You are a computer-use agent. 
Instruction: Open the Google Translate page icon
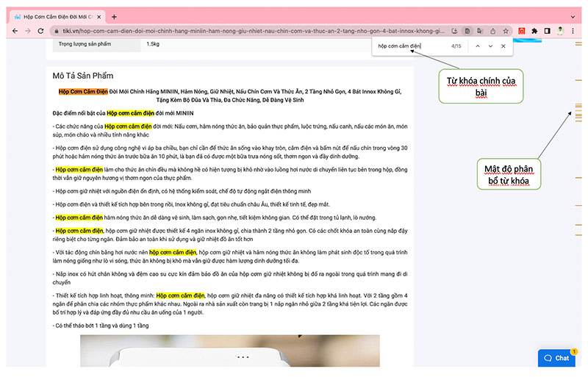click(480, 31)
